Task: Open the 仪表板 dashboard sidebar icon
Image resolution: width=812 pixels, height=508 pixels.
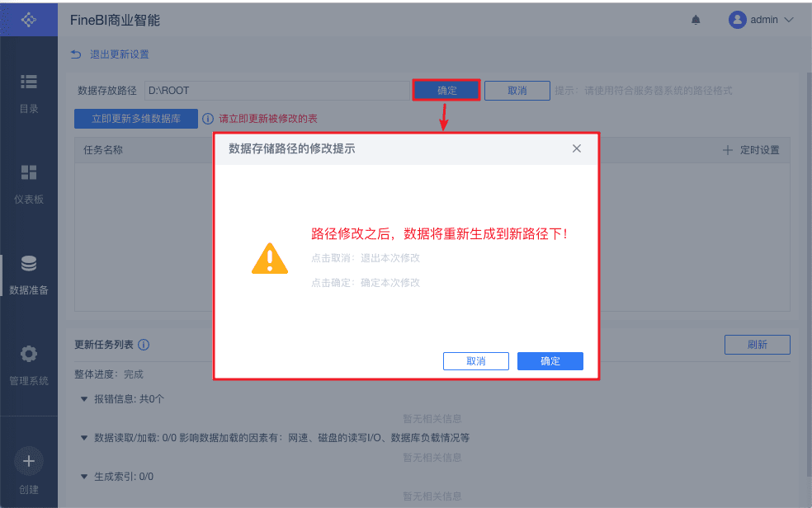Action: point(29,172)
